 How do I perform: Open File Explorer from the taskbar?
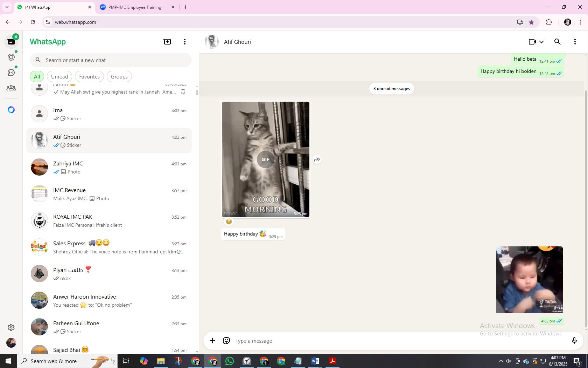coord(161,361)
